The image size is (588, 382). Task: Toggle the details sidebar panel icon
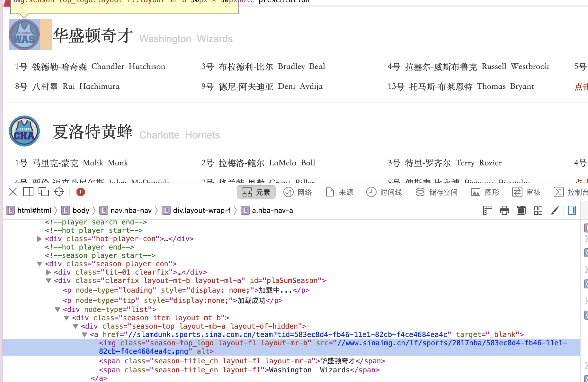pyautogui.click(x=572, y=210)
